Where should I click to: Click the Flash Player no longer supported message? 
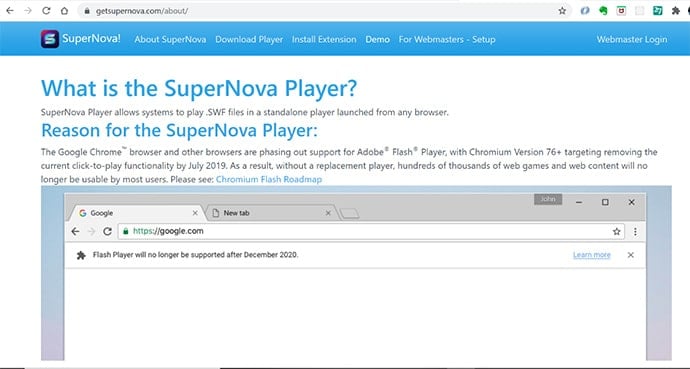(195, 255)
